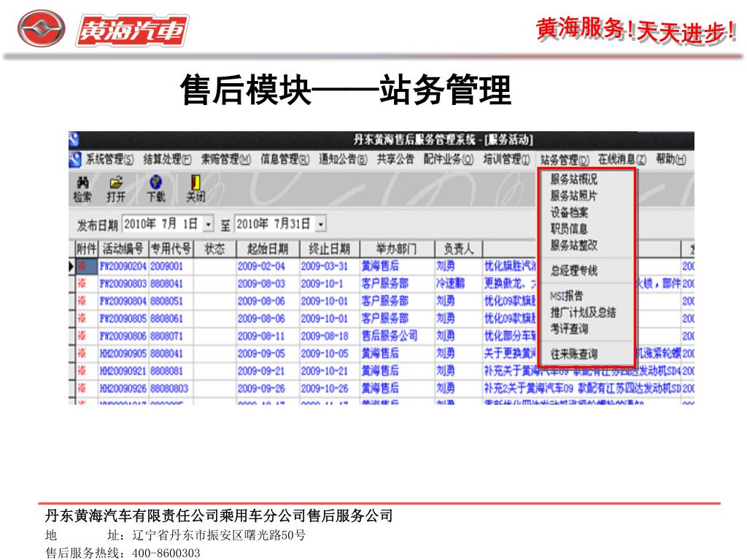
Task: Open the 信息管理(R) menu
Action: [x=285, y=159]
